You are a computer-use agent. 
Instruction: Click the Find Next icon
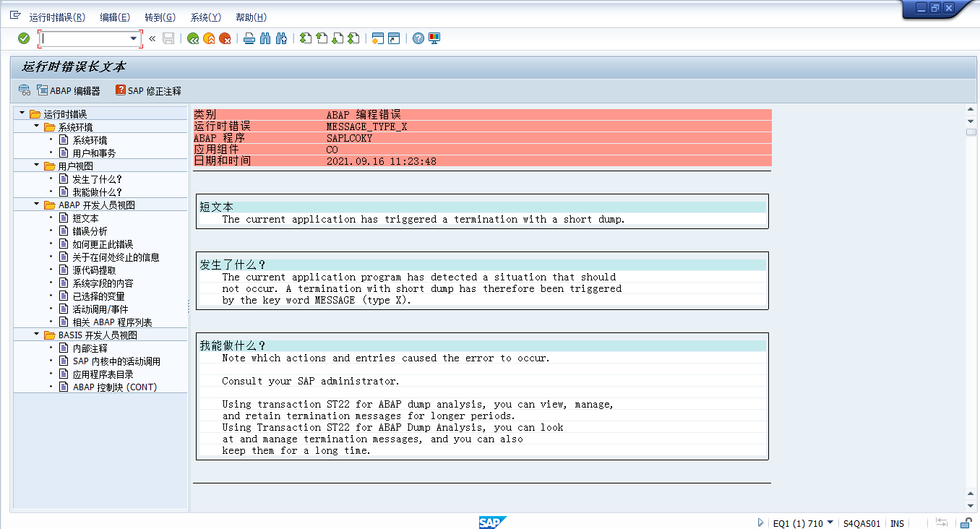click(x=280, y=38)
